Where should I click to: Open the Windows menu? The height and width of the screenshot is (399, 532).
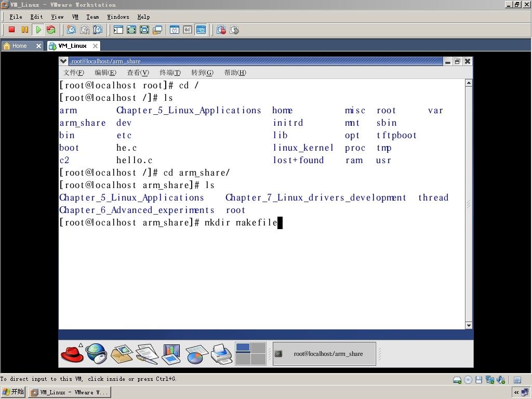click(x=118, y=17)
